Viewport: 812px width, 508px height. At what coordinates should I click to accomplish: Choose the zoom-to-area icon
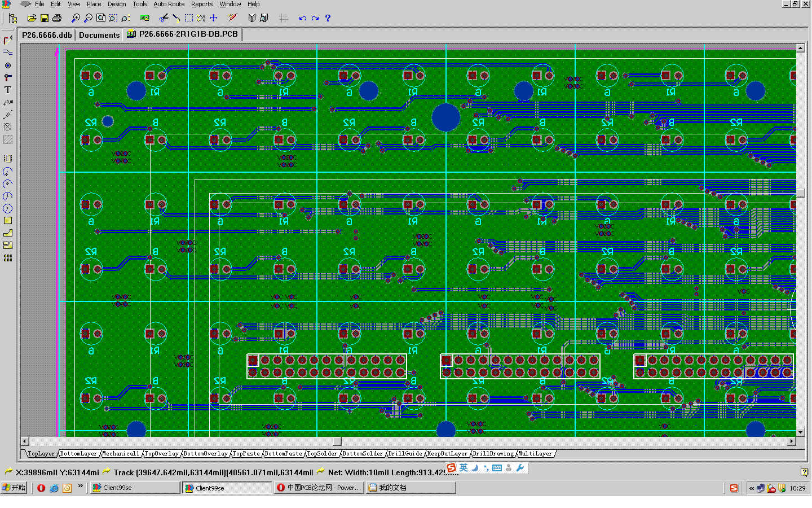pyautogui.click(x=113, y=18)
